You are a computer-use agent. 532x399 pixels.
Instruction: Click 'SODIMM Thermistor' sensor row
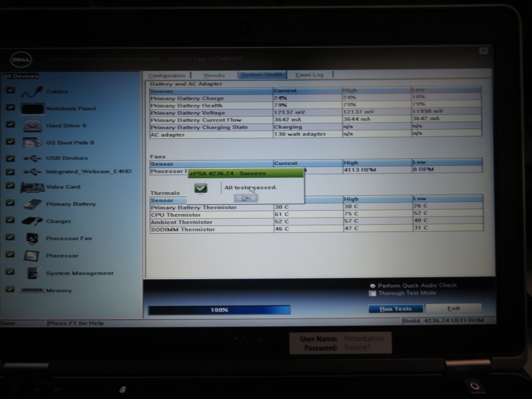pos(316,229)
